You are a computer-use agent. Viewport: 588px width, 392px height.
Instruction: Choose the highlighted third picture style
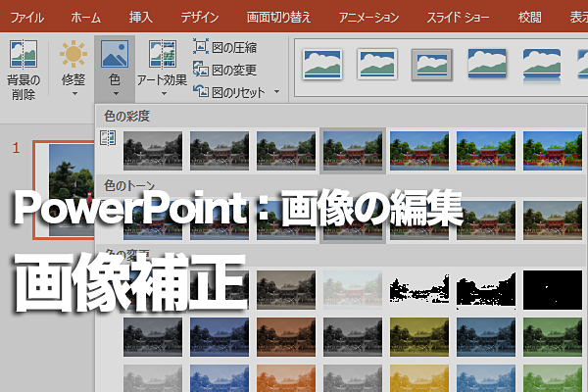click(x=432, y=65)
